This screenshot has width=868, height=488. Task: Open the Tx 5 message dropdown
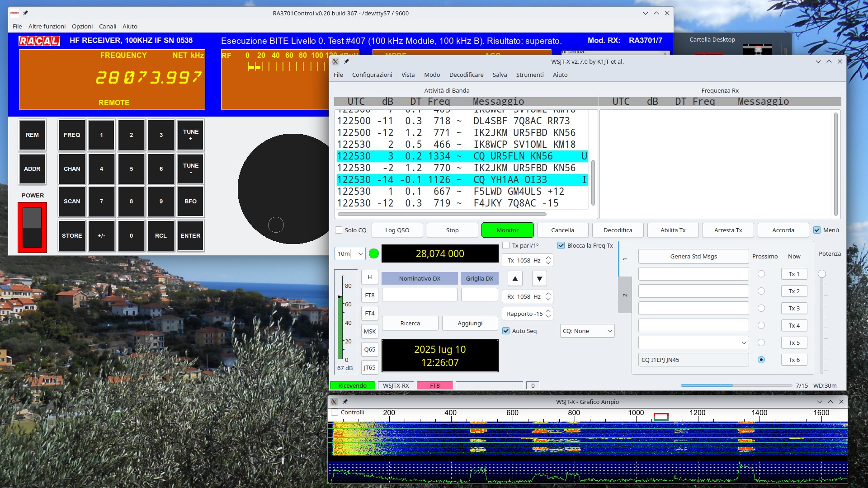[x=744, y=343]
